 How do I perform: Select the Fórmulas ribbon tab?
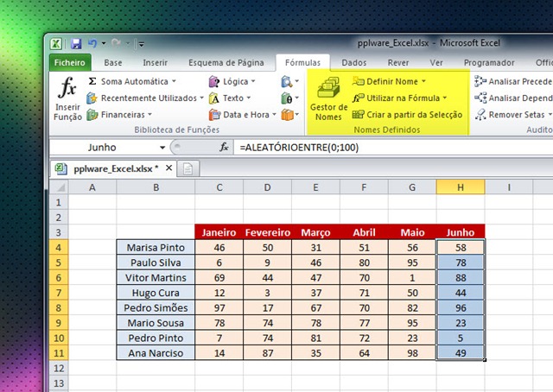(302, 62)
